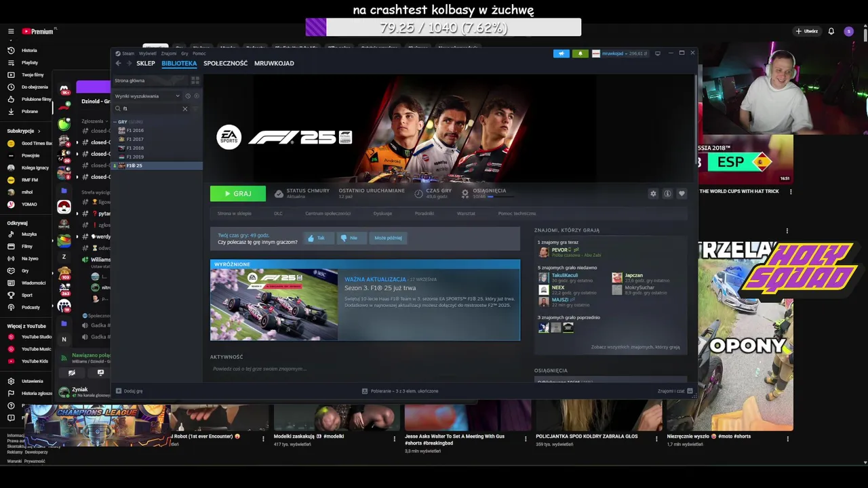
Task: Open the Strona w sklepie link
Action: click(x=235, y=213)
